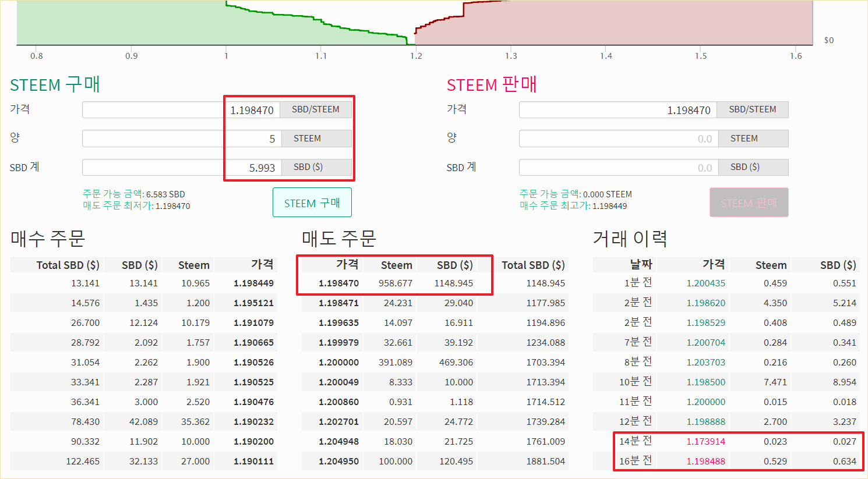Viewport: 868px width, 479px height.
Task: Select sell order row priced 1.199979
Action: point(435,343)
